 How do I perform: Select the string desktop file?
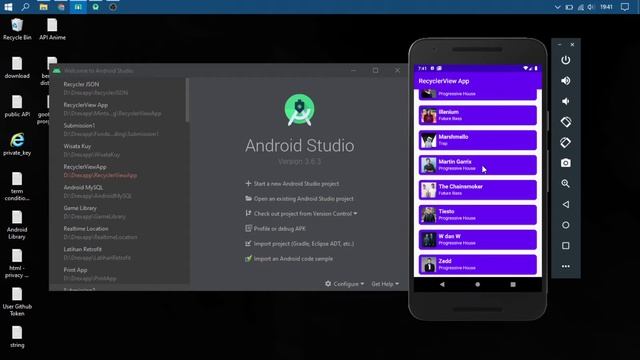coord(17,337)
